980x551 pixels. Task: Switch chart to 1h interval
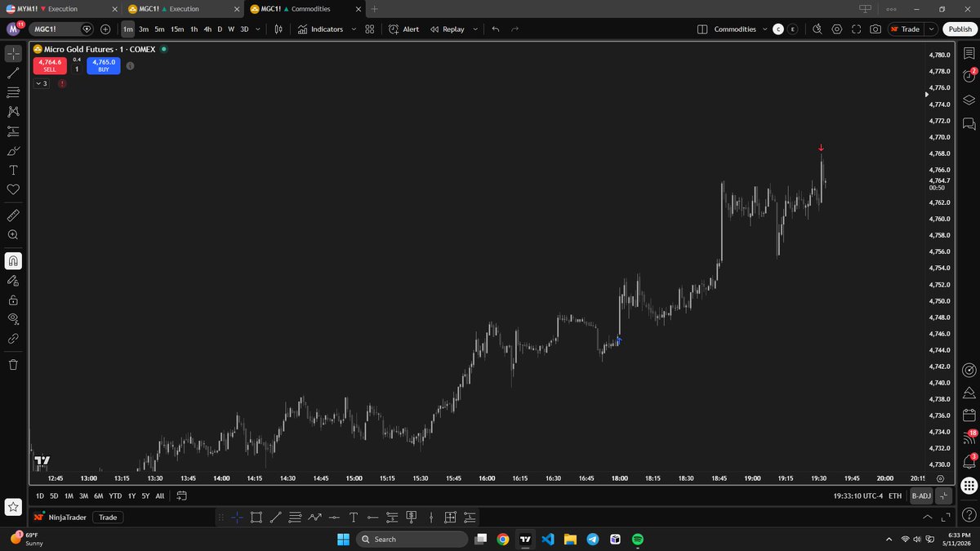194,29
